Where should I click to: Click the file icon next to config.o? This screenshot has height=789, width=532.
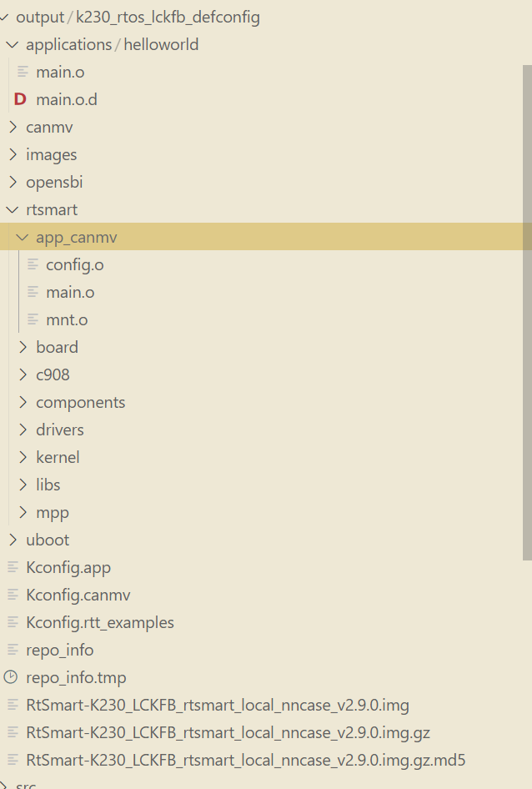pyautogui.click(x=33, y=265)
